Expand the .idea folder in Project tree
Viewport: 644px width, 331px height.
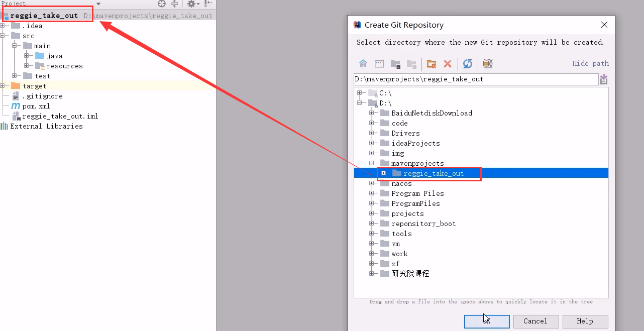3,26
